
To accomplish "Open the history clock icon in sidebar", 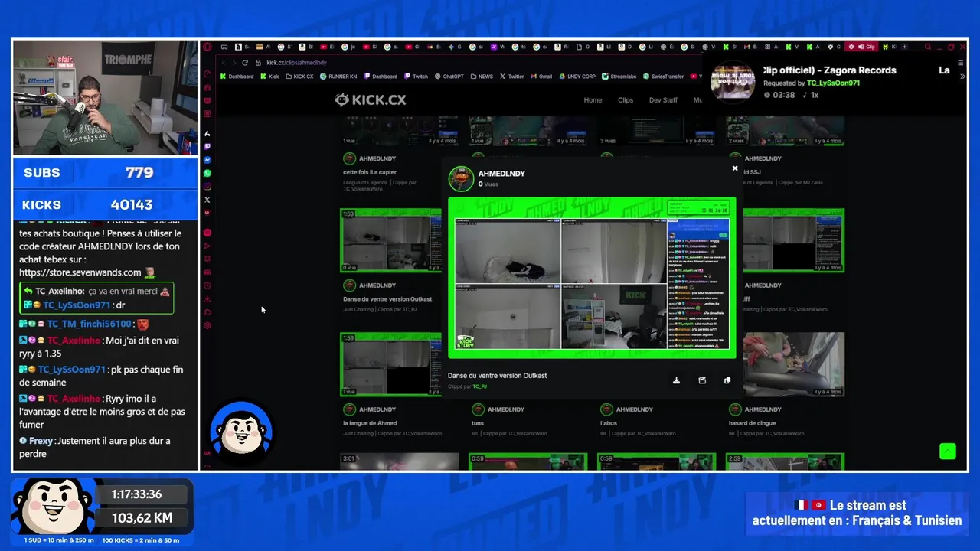I will [207, 285].
